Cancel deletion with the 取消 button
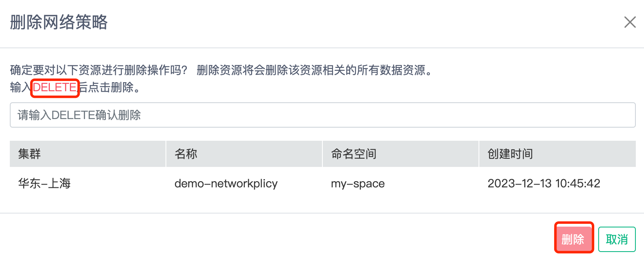This screenshot has height=261, width=644. [x=617, y=239]
